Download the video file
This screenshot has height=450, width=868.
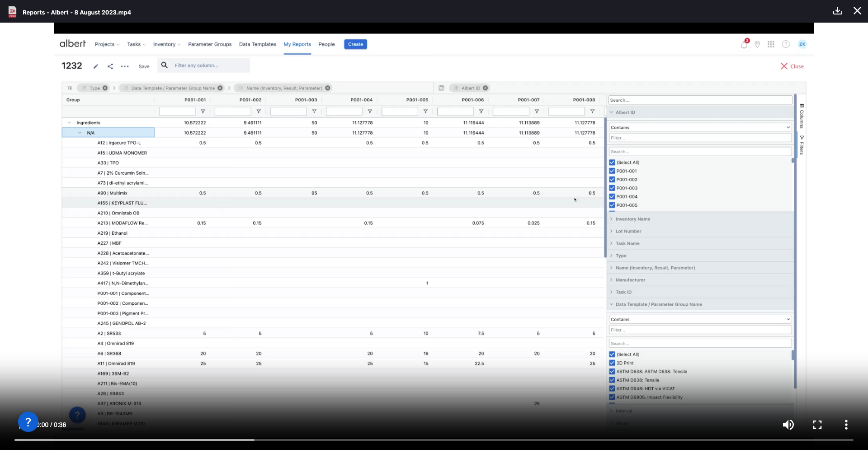coord(837,11)
